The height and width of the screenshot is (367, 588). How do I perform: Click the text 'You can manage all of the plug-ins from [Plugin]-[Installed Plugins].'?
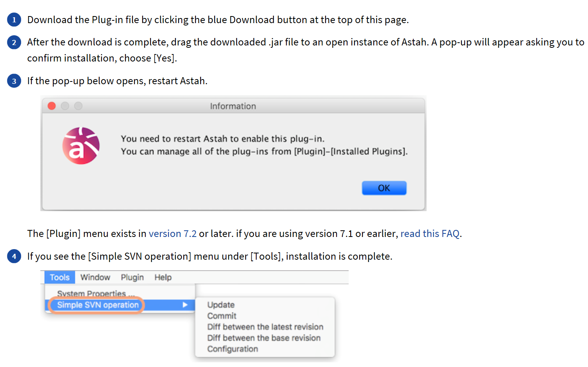coord(264,151)
